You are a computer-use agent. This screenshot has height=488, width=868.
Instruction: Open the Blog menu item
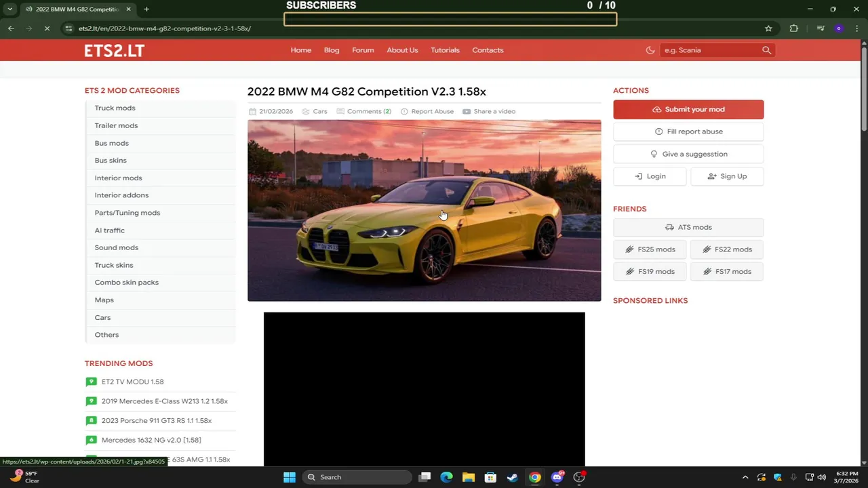[x=332, y=50]
